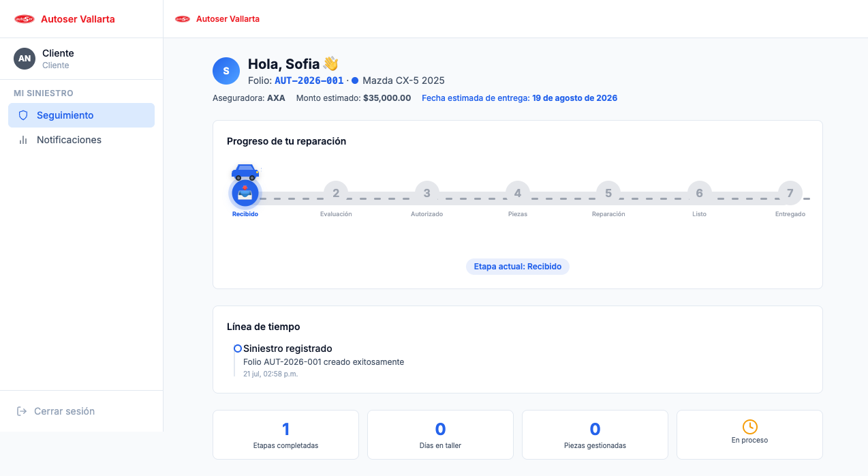Click the orange clock icon above En proceso
Image resolution: width=868 pixels, height=476 pixels.
tap(749, 426)
